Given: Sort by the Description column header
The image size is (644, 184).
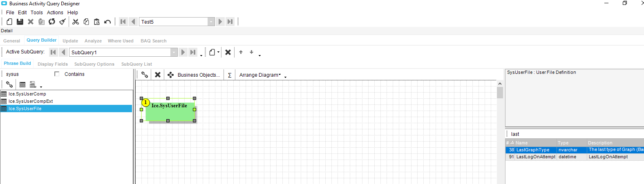Looking at the screenshot, I should click(615, 143).
